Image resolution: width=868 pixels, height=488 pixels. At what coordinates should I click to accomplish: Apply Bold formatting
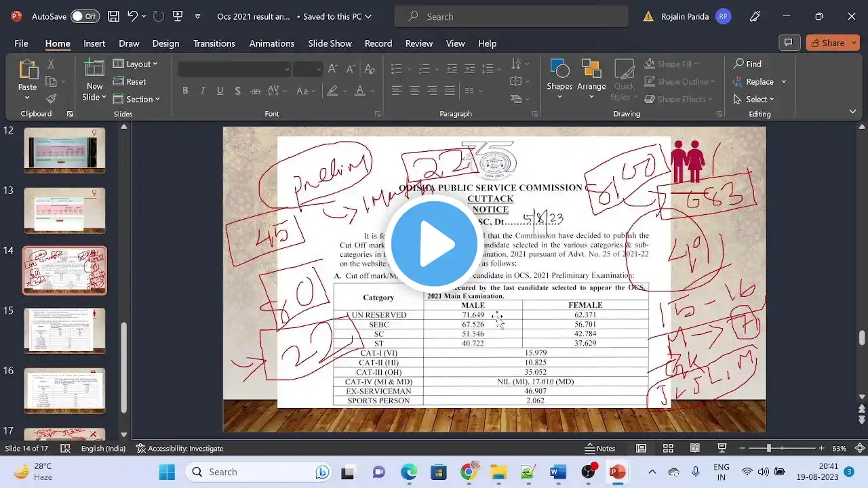coord(185,91)
